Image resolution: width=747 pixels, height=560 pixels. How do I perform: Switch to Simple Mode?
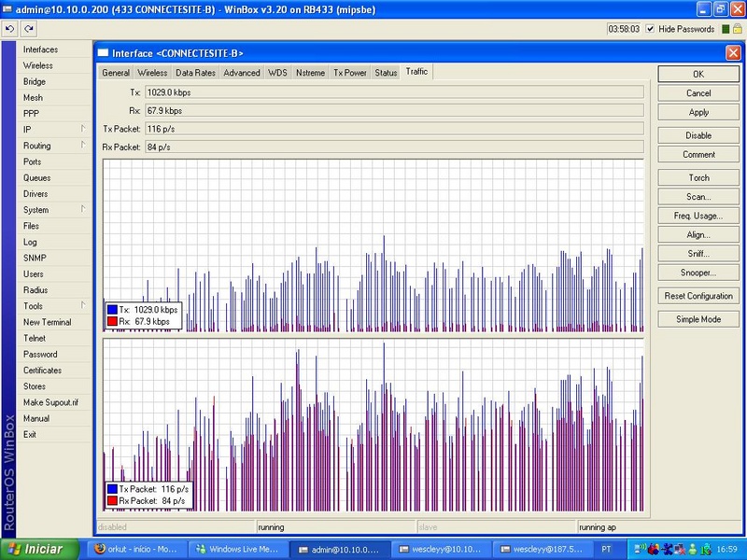point(698,319)
